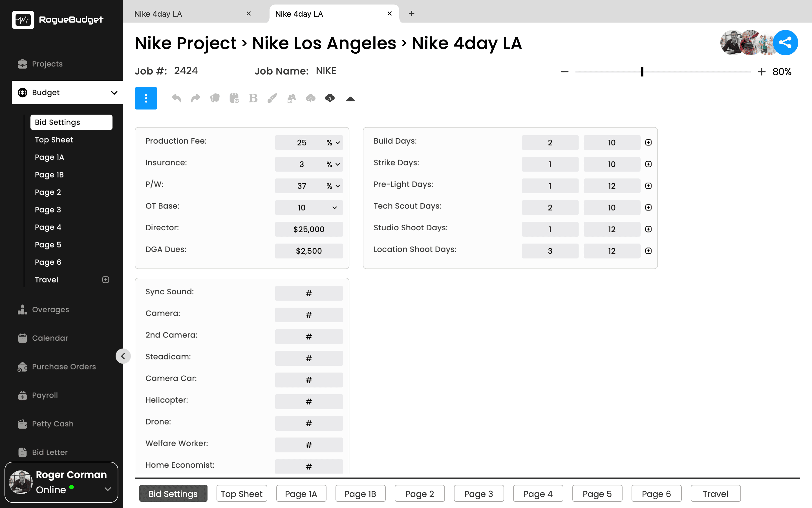Click the Job Name field NIKE
Viewport: 812px width, 508px height.
[326, 71]
